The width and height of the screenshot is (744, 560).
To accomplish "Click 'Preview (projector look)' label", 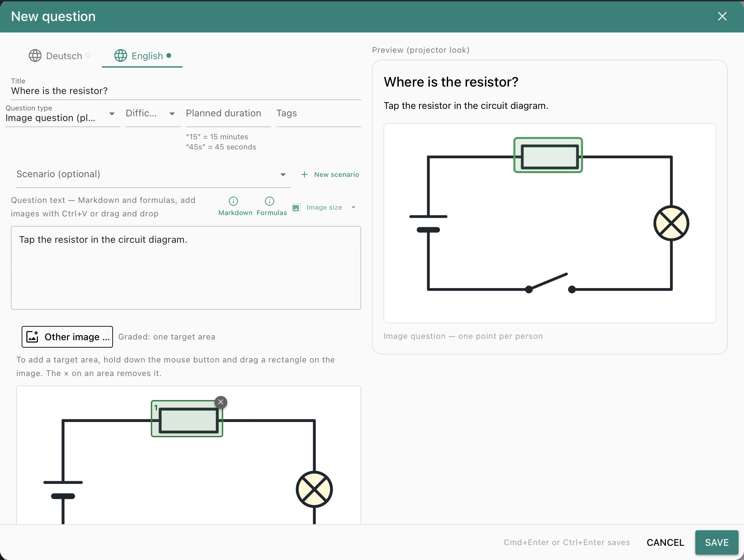I will point(421,50).
